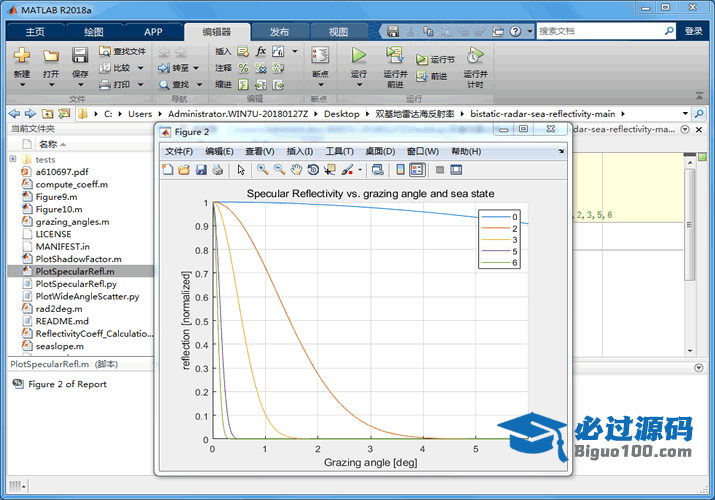Click the Run and Time (运行并计时) icon
715x500 pixels.
475,56
